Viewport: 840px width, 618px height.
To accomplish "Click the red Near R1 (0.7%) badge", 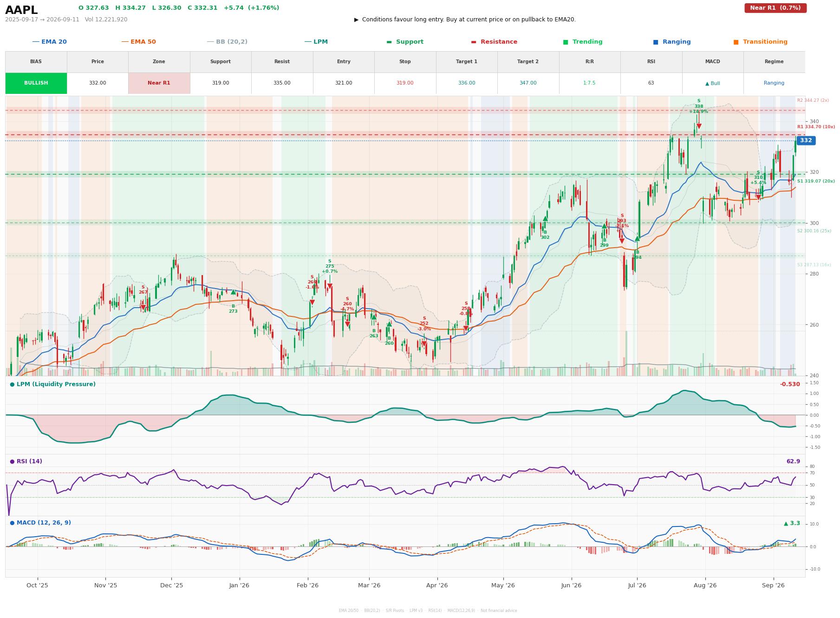I will (x=775, y=8).
